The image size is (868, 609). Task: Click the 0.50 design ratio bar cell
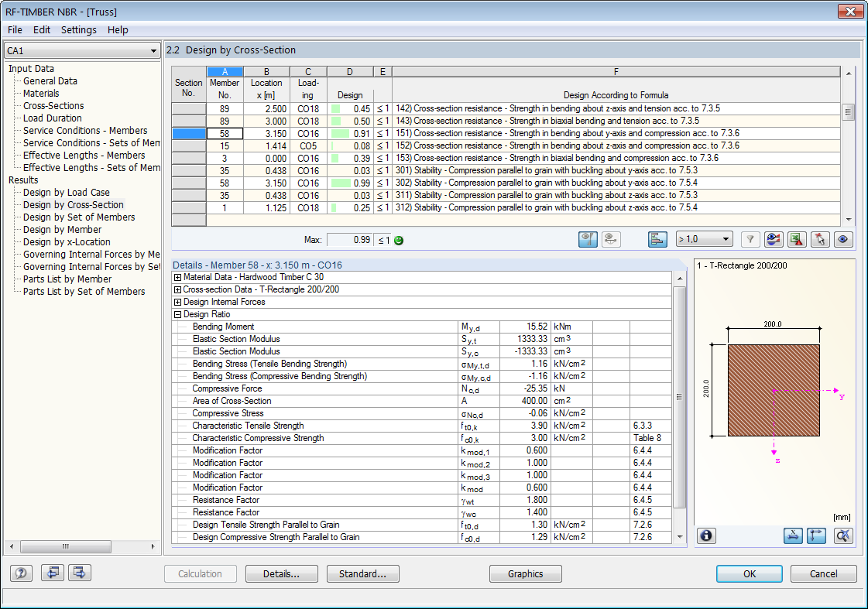(x=351, y=121)
